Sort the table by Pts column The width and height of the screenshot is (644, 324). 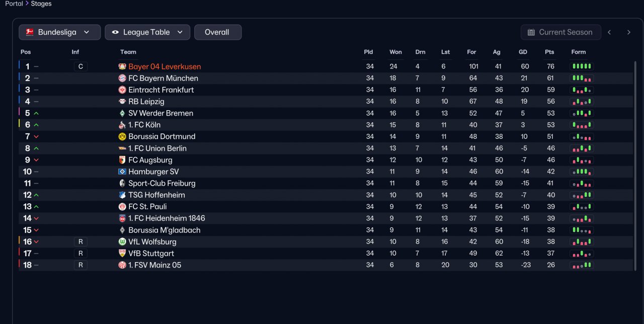[x=549, y=52]
